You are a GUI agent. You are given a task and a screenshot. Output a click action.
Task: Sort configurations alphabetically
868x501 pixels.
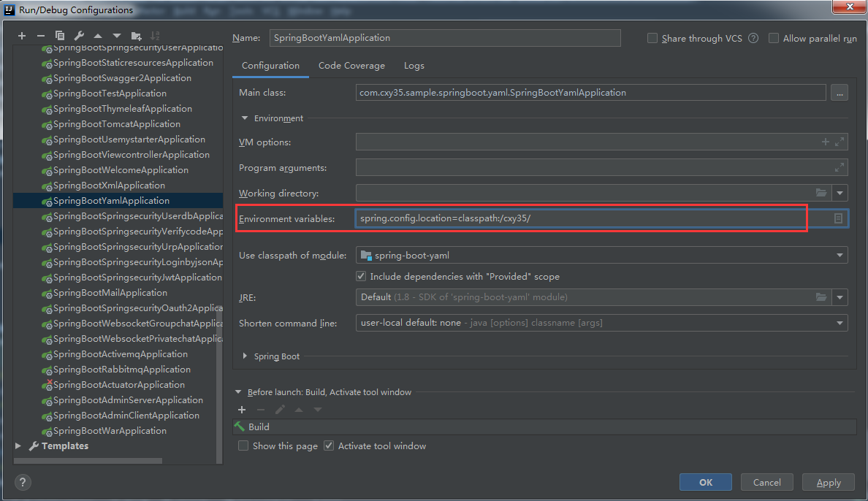[155, 35]
